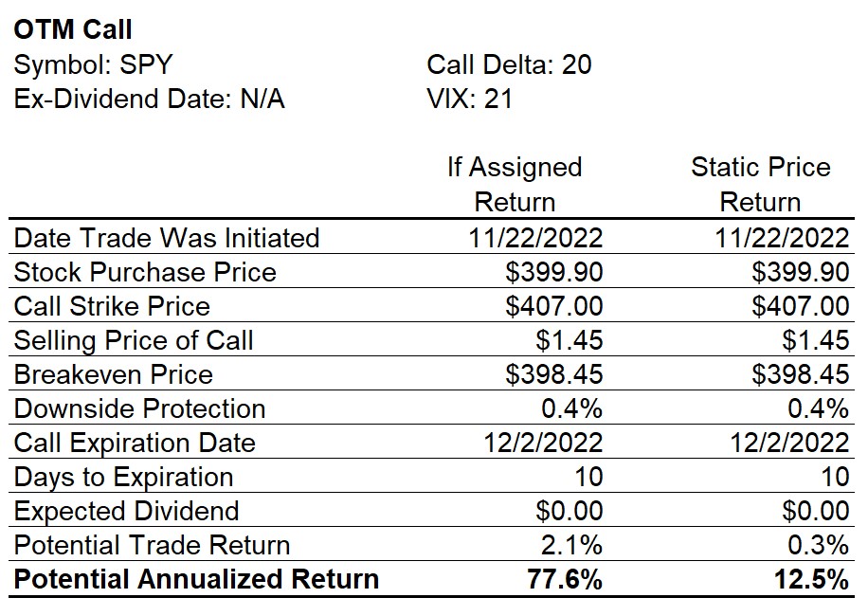Select the Symbol: SPY text
868x616 pixels.
(93, 64)
